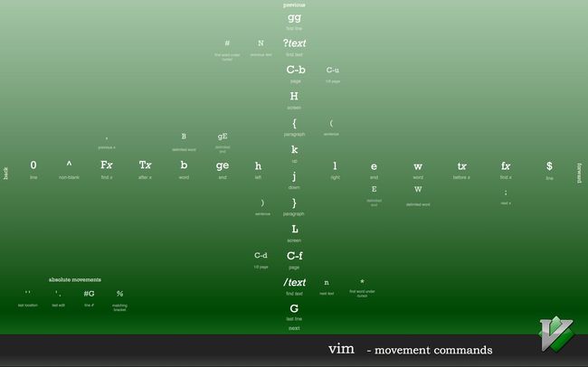The width and height of the screenshot is (588, 367).
Task: Select the "j" down command
Action: coord(294,175)
